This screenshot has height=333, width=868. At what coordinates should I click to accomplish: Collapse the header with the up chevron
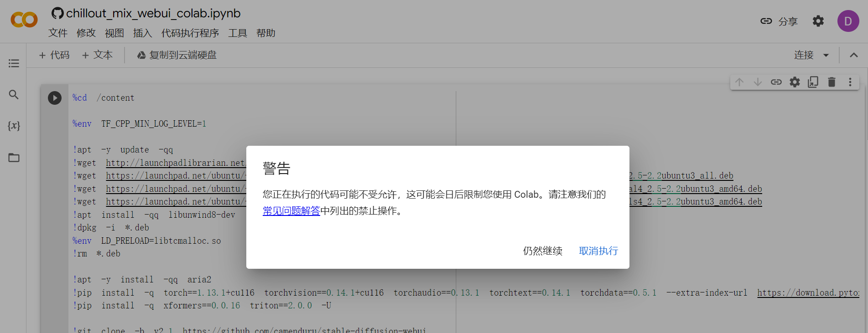(x=854, y=55)
